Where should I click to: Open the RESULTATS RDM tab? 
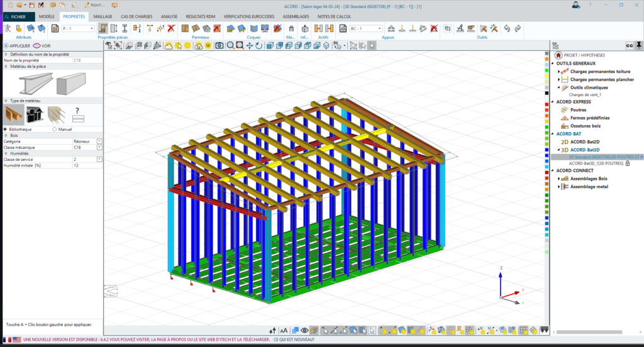pos(201,16)
